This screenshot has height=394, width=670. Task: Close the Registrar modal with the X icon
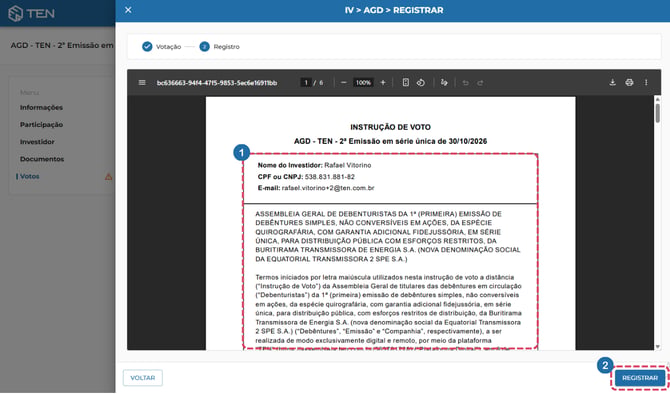point(128,10)
